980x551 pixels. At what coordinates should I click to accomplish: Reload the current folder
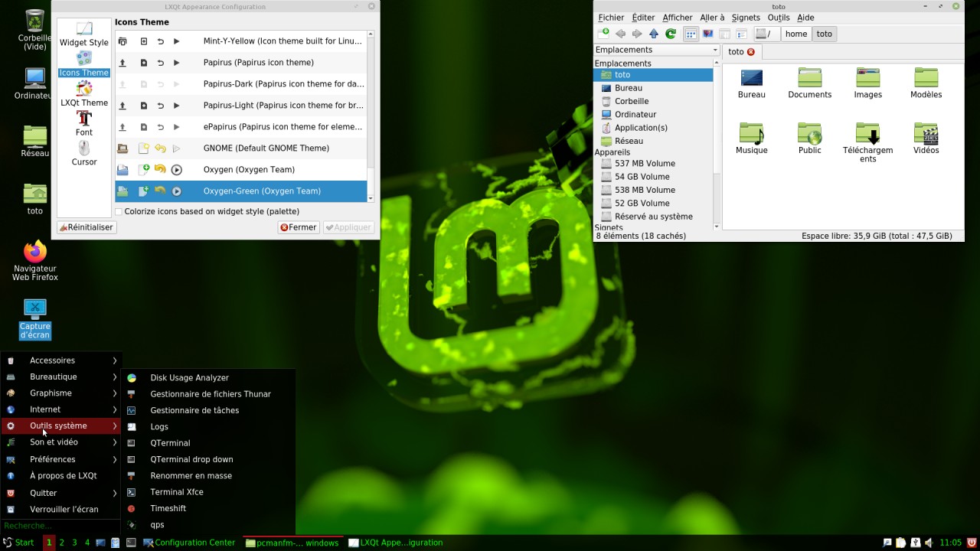(x=671, y=34)
